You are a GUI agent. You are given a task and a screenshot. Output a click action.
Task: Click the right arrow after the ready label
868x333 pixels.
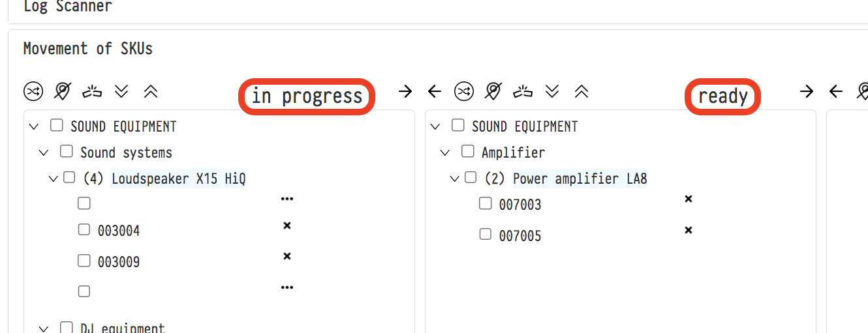coord(807,91)
